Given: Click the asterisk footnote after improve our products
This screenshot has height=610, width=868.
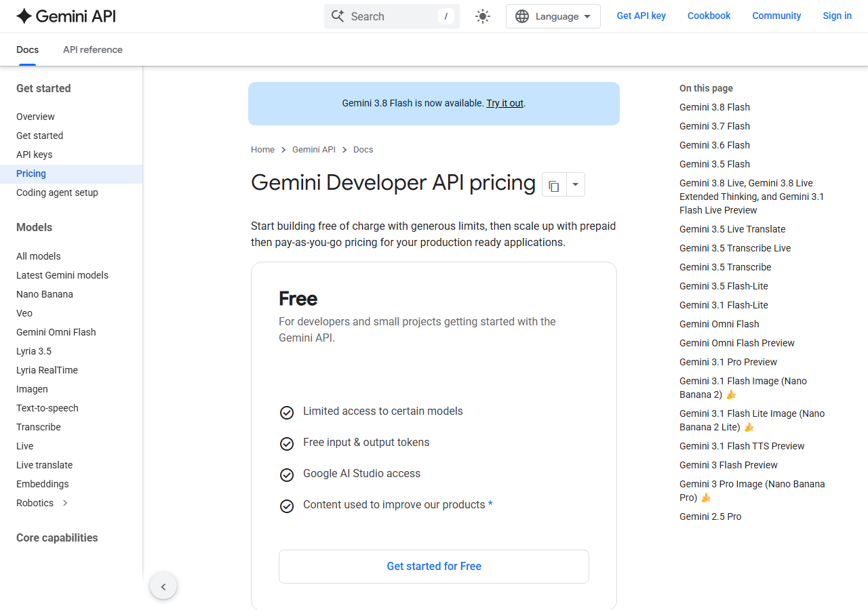Looking at the screenshot, I should click(x=490, y=505).
